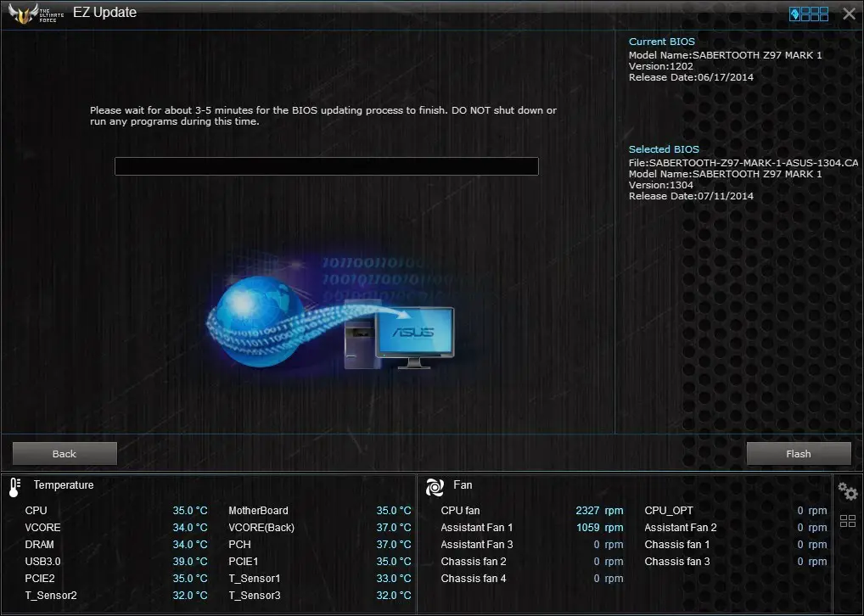Click Release Date:06/17/2014 text

[x=691, y=77]
